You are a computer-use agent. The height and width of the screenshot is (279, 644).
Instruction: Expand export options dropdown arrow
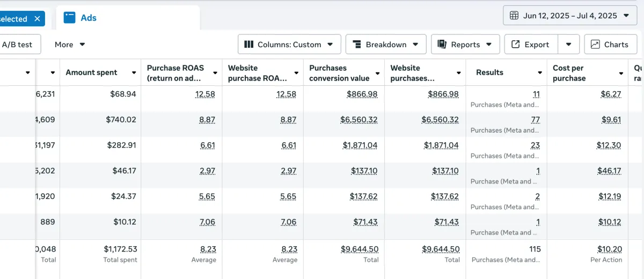(568, 45)
